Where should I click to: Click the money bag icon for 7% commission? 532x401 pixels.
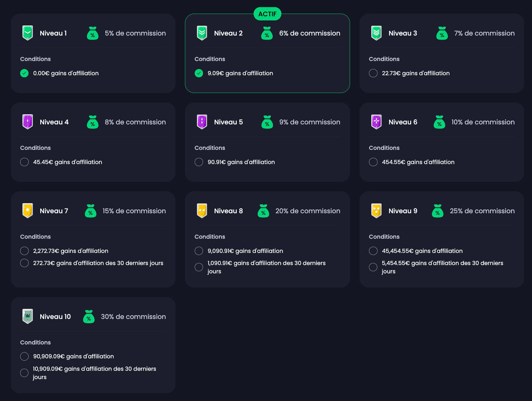[442, 33]
